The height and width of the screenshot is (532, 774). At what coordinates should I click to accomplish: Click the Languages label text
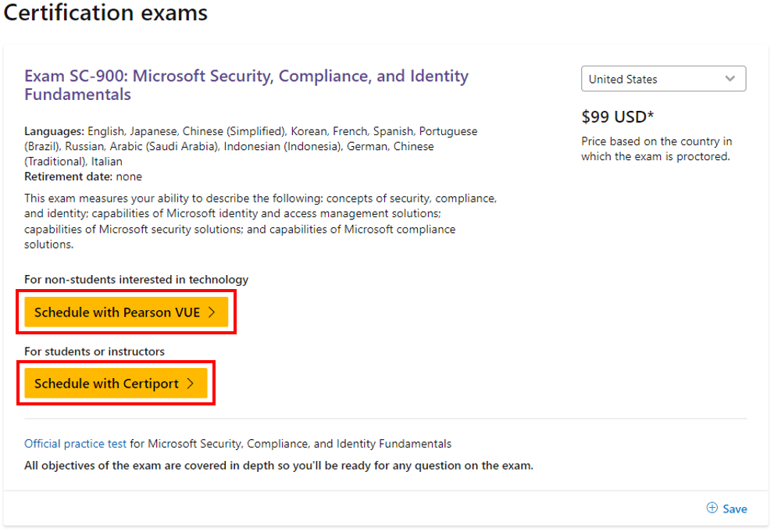tap(55, 131)
